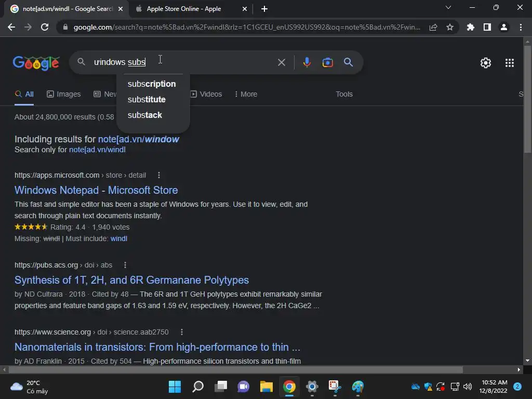Expand the tab search dropdown arrow
Image resolution: width=532 pixels, height=399 pixels.
(x=448, y=7)
